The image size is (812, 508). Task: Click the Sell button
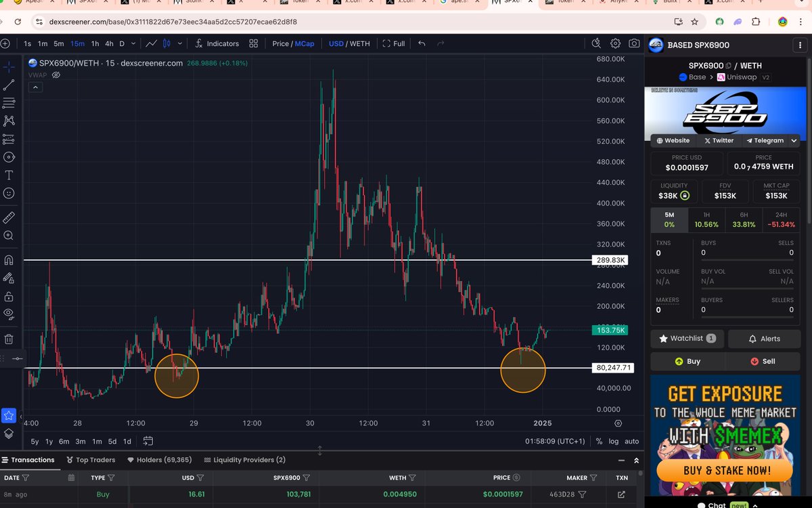pos(764,361)
